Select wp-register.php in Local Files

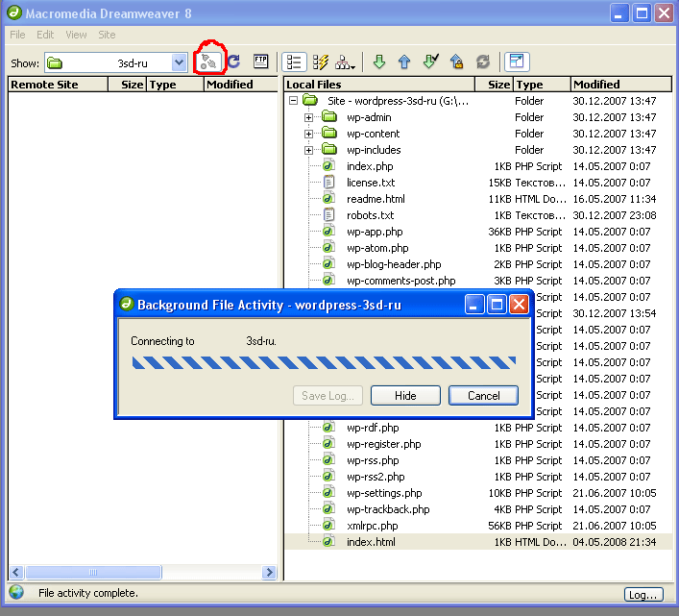(383, 444)
